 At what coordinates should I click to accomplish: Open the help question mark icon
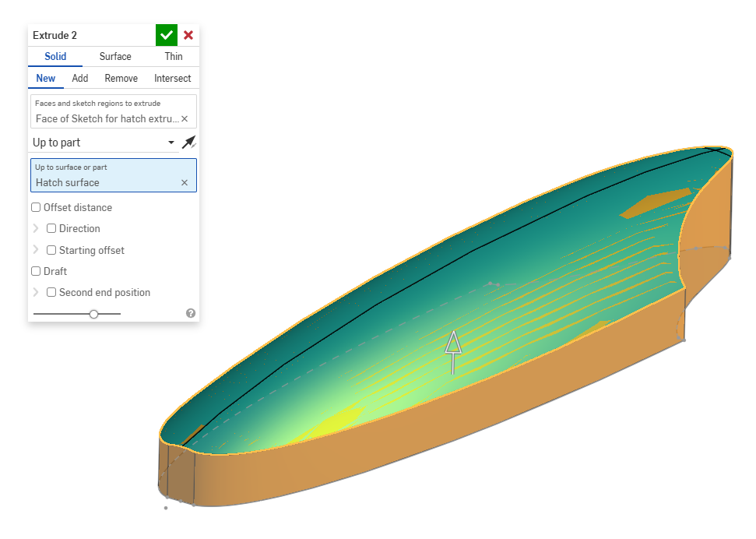click(x=191, y=313)
